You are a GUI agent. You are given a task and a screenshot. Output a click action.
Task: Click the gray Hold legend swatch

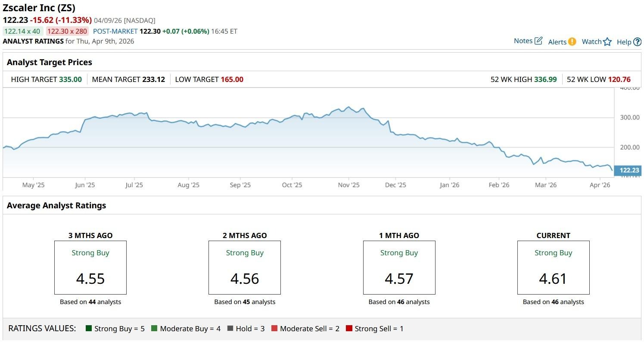(x=230, y=328)
